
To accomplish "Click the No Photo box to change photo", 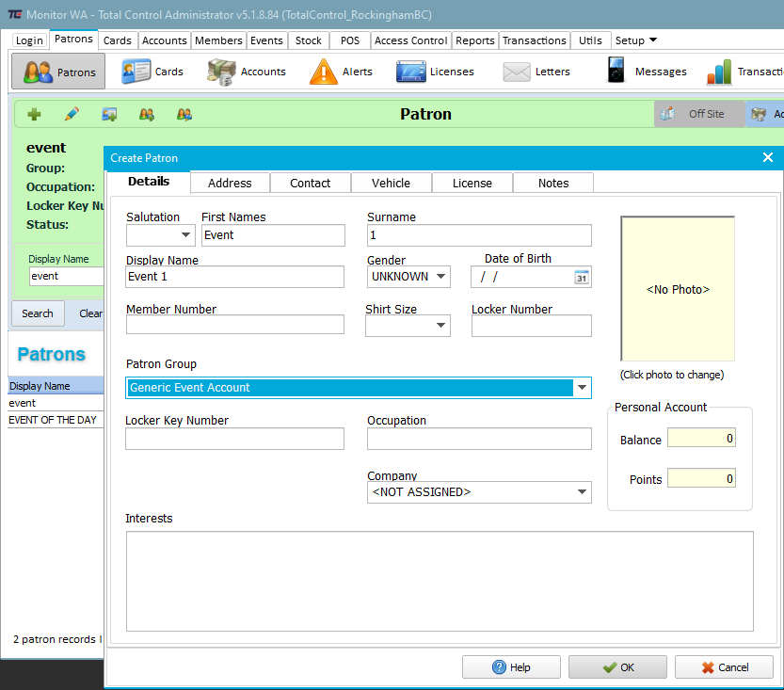I will (x=678, y=289).
